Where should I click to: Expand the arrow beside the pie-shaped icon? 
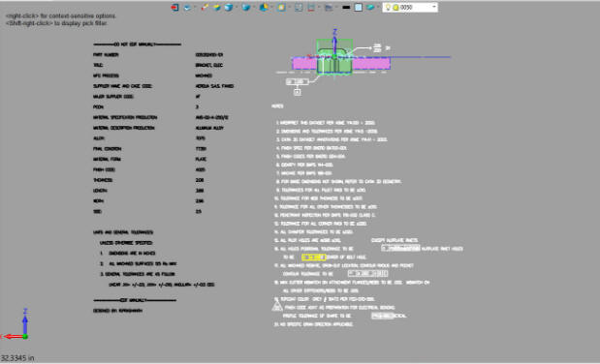(x=271, y=7)
